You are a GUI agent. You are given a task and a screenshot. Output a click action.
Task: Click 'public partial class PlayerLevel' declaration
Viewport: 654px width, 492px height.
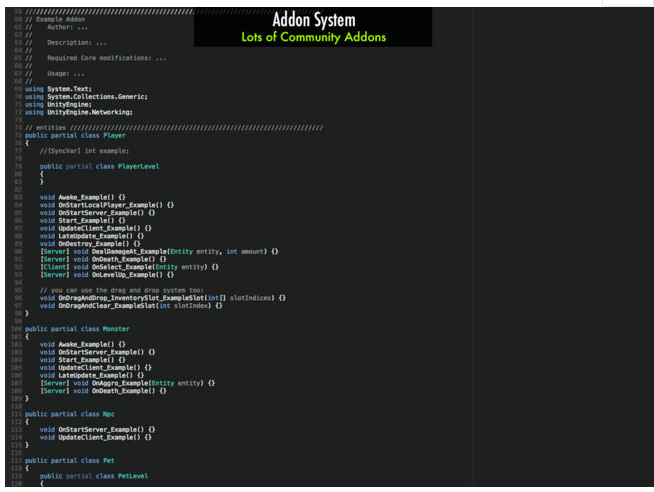click(x=99, y=166)
